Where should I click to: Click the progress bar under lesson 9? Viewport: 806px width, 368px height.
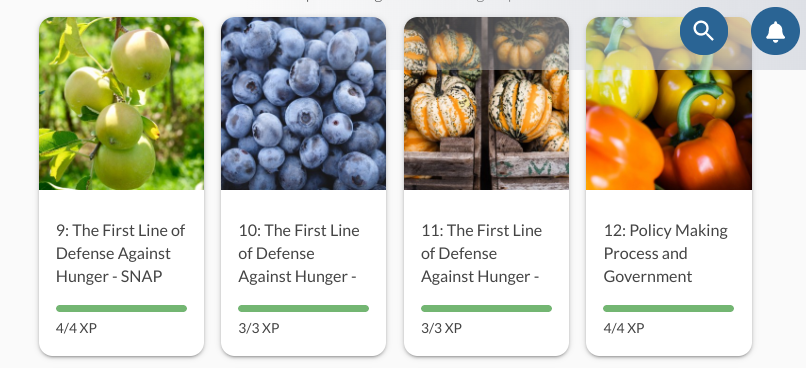121,308
